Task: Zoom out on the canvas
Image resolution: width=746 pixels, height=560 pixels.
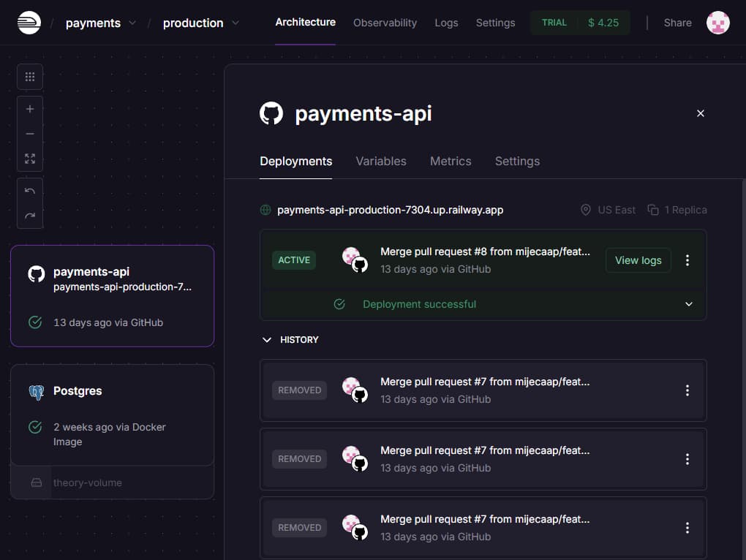Action: click(x=30, y=134)
